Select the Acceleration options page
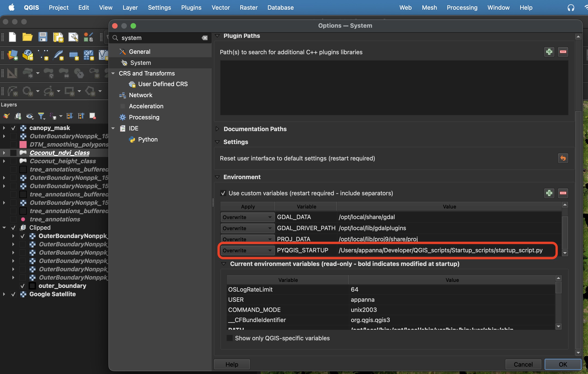The height and width of the screenshot is (374, 588). [146, 106]
